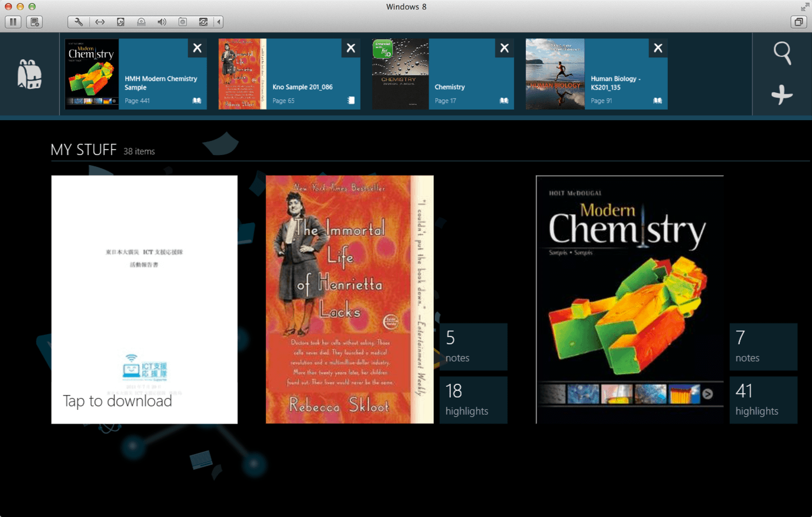
Task: Click the CD/DVD drive icon in toolbar
Action: click(141, 22)
